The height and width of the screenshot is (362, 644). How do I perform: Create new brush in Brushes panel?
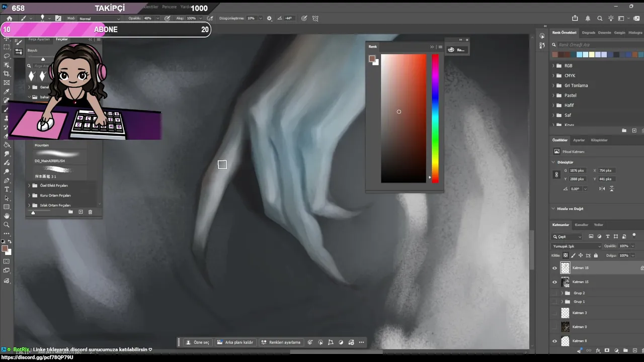point(80,212)
